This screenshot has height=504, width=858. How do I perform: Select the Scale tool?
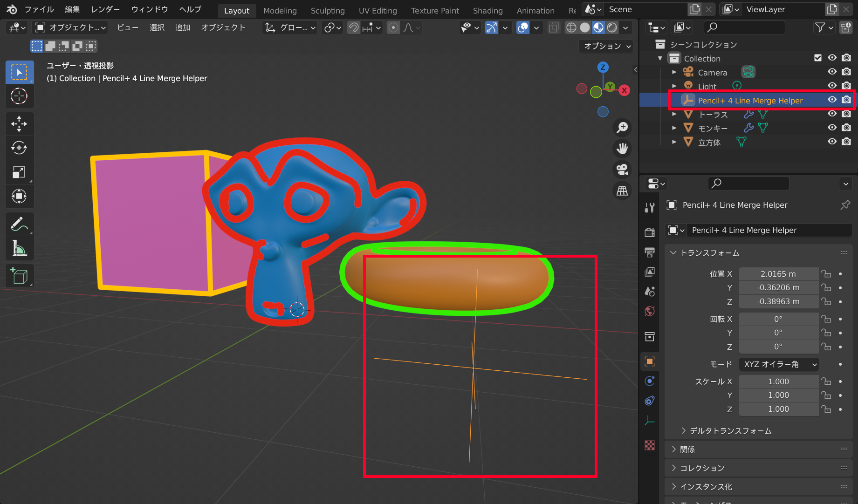(19, 172)
